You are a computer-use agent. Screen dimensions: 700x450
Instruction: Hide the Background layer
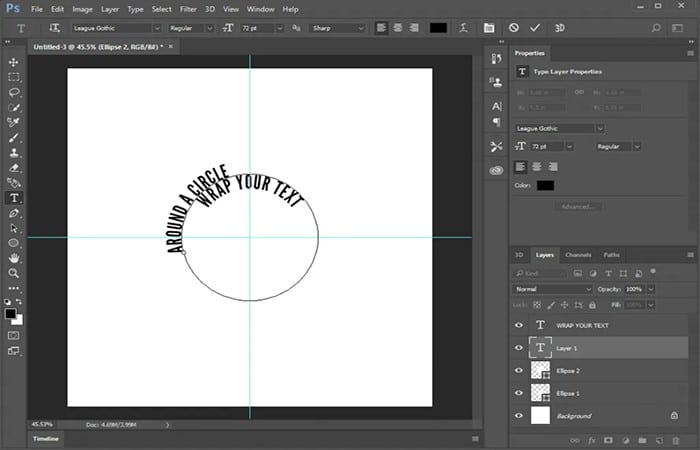coord(519,416)
